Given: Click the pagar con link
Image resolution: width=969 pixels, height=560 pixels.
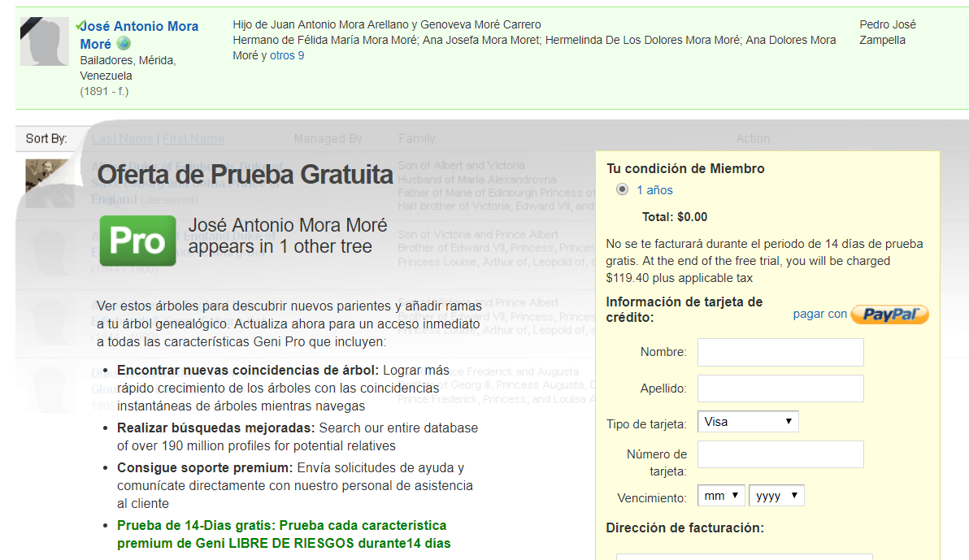Looking at the screenshot, I should [x=819, y=314].
